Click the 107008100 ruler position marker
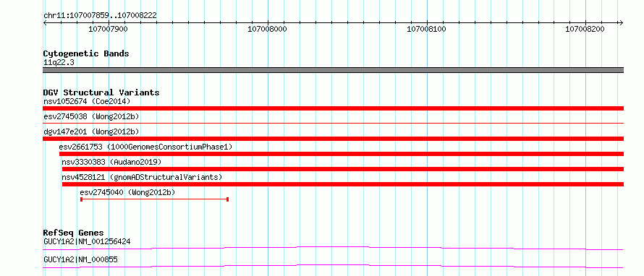Viewport: 644px width, 276px height. click(426, 29)
